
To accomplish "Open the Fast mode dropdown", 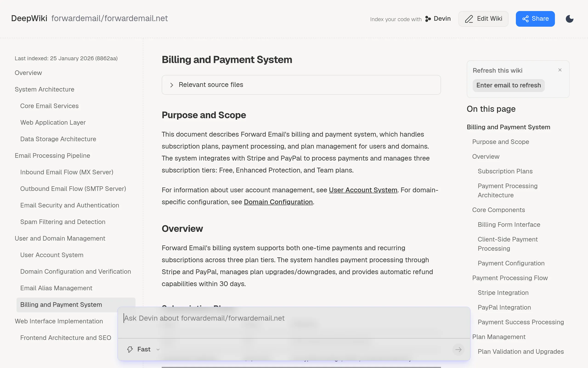I will (143, 350).
